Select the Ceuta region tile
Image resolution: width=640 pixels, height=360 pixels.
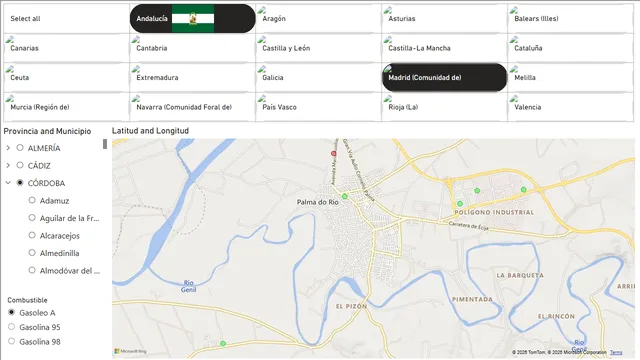67,77
